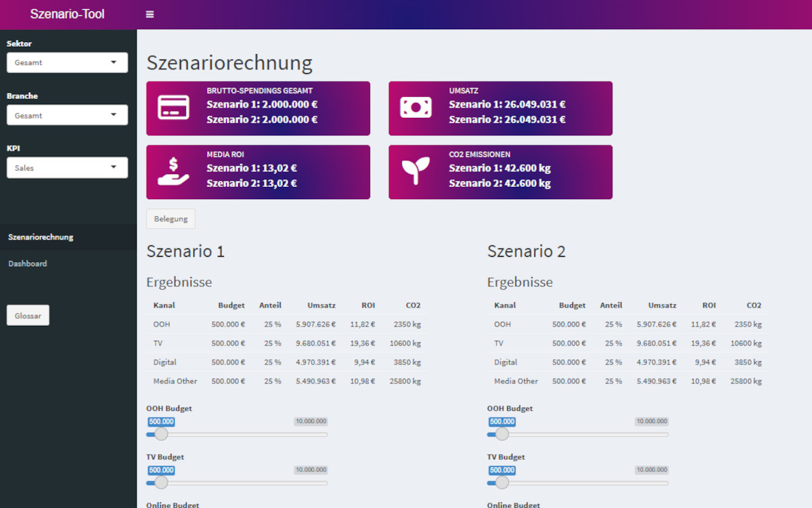
Task: Click the Belegung button
Action: pos(171,218)
